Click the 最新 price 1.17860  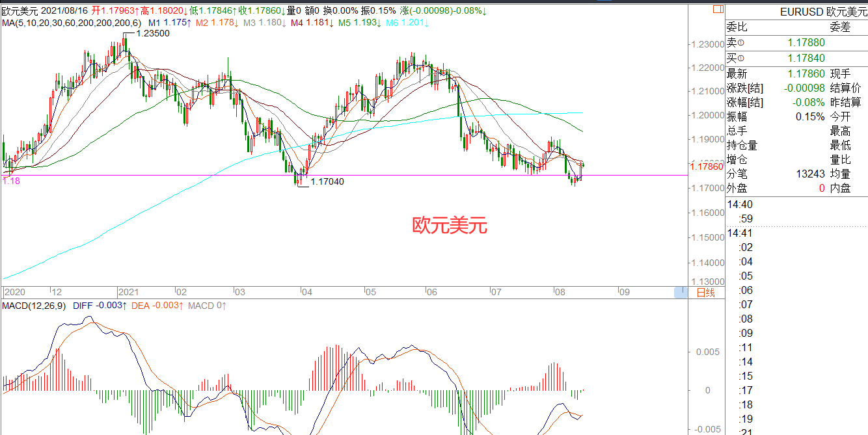pyautogui.click(x=806, y=74)
